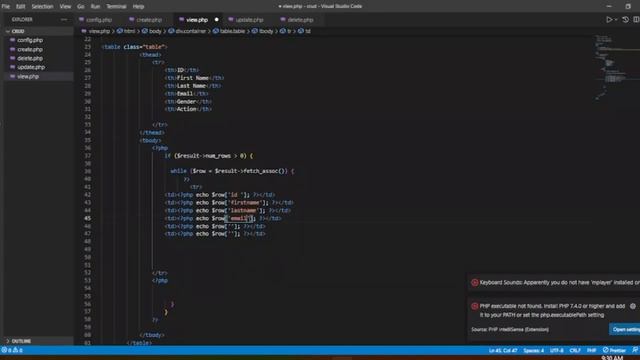The width and height of the screenshot is (640, 360).
Task: Open the Go menu
Action: tap(81, 7)
